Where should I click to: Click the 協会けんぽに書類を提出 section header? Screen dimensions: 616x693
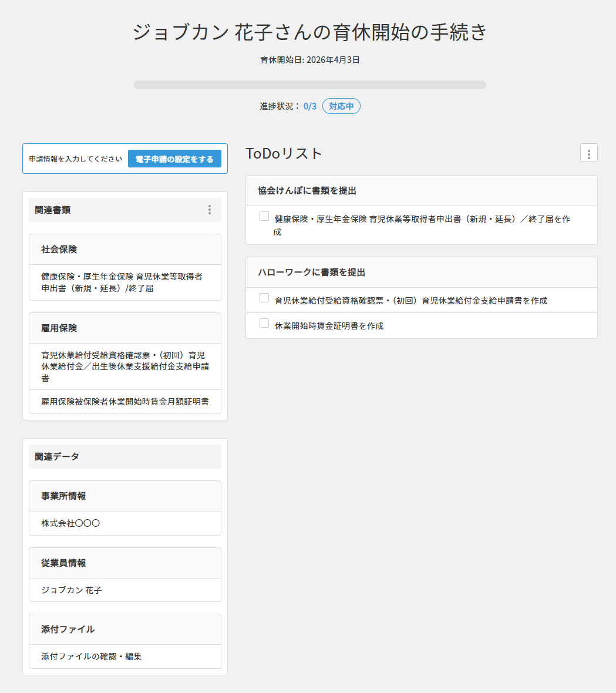[422, 191]
